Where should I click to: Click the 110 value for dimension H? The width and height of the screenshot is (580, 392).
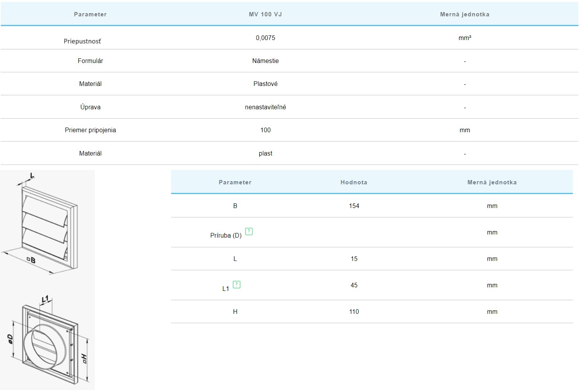(354, 311)
